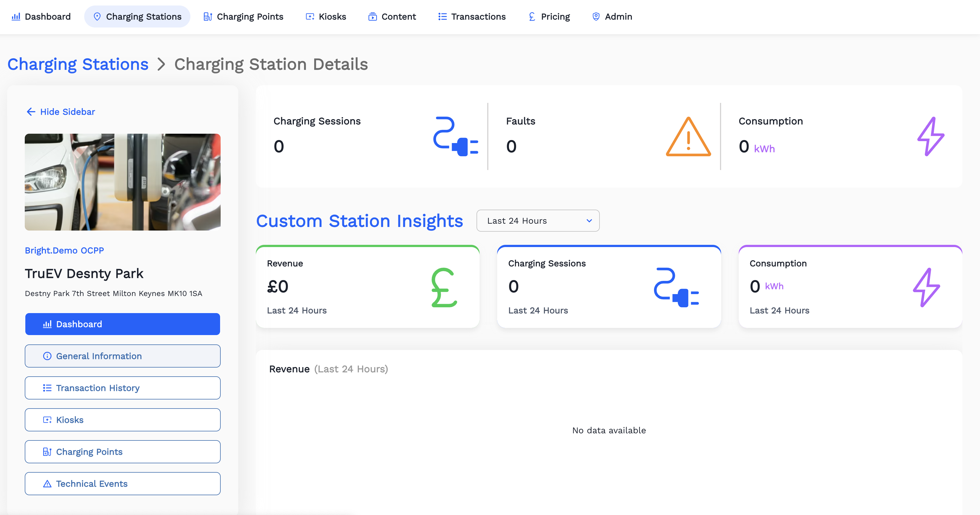
Task: Click the purple lightning bolt in top Consumption
Action: click(x=930, y=136)
